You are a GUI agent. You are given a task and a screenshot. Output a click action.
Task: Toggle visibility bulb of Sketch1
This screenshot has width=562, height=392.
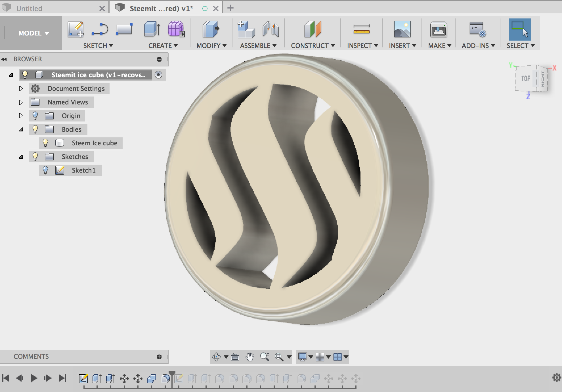pos(45,170)
